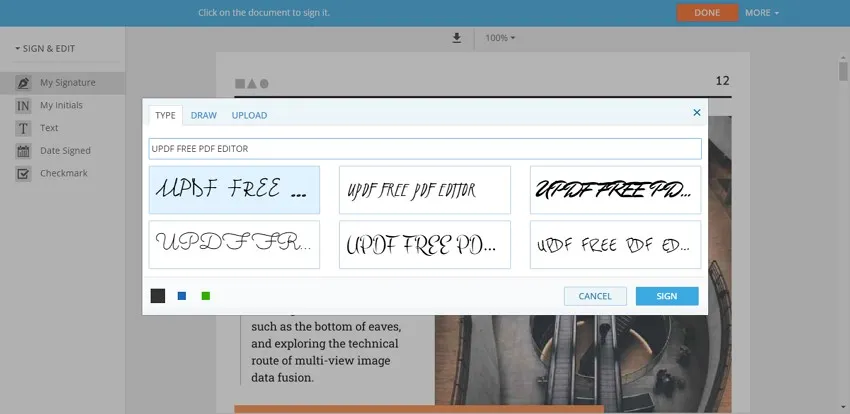
Task: Click the blue SIGN button
Action: 667,296
